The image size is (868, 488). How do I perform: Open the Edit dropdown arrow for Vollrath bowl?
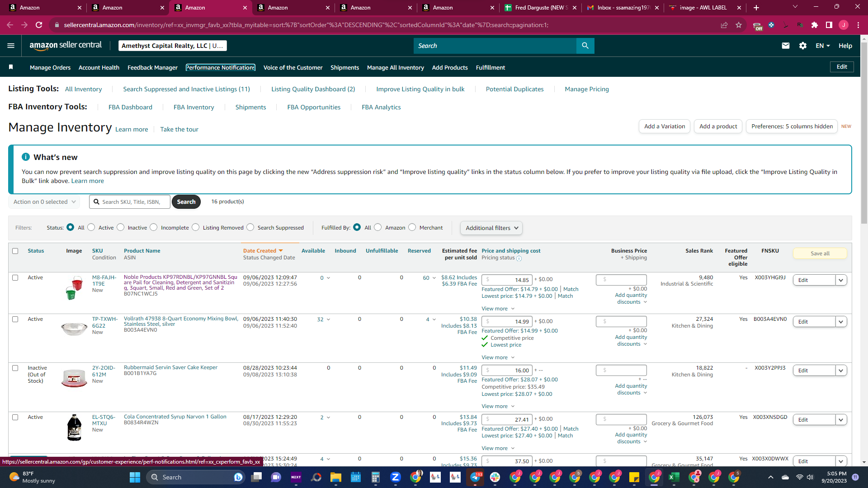(841, 322)
